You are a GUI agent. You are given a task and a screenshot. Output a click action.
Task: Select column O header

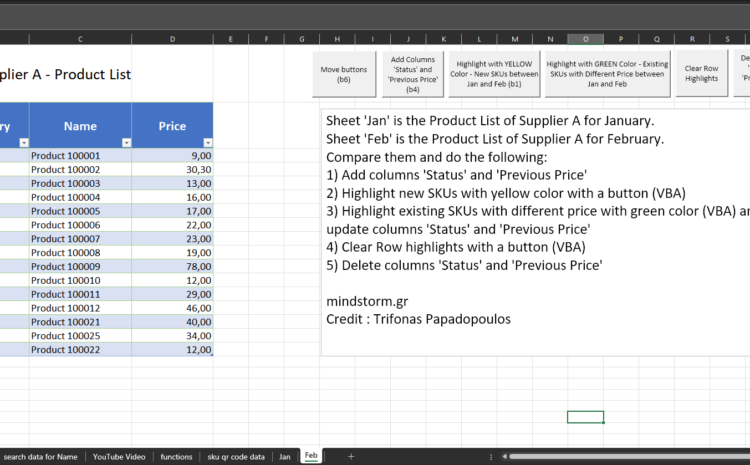tap(585, 39)
